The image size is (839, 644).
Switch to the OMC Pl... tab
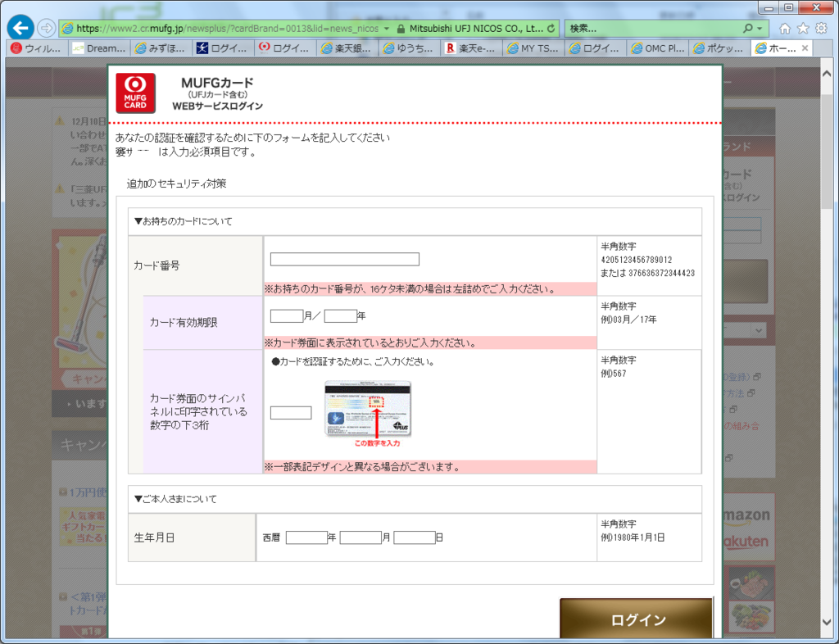point(658,48)
